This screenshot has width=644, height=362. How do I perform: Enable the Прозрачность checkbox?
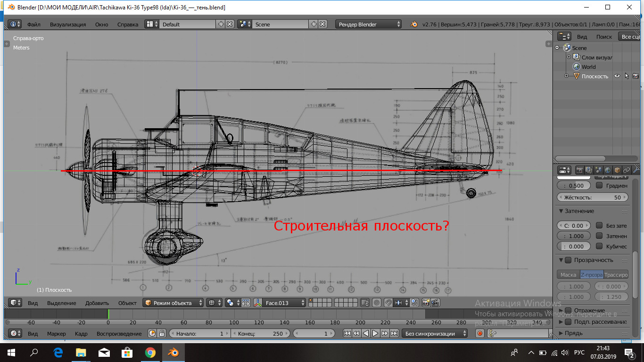(x=568, y=260)
